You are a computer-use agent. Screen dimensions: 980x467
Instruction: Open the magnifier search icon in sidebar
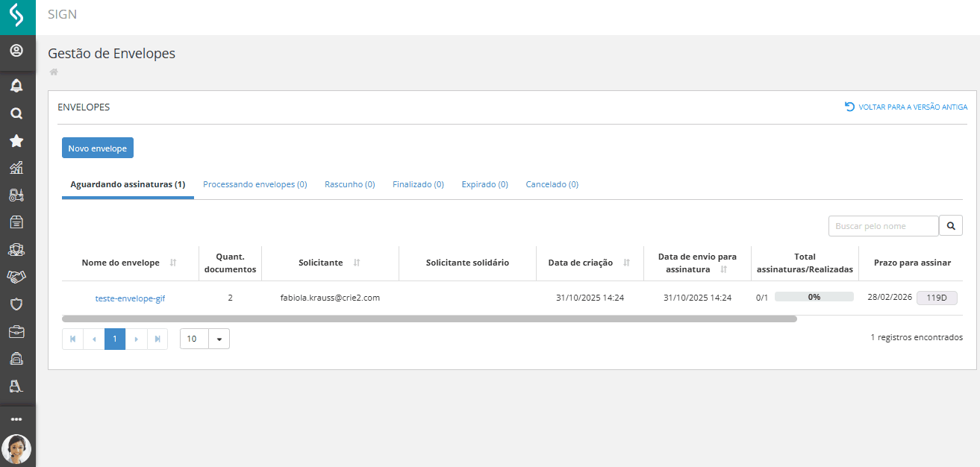pyautogui.click(x=16, y=113)
